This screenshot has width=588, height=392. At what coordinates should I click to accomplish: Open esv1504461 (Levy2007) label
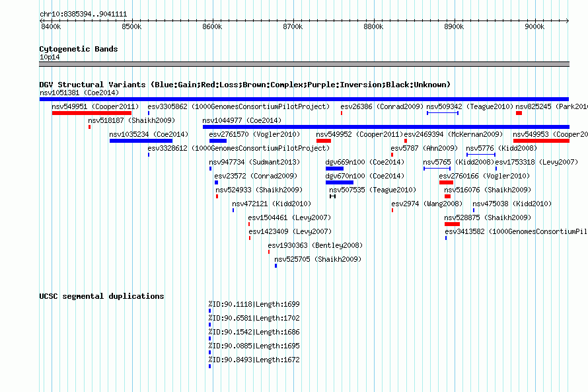289,217
